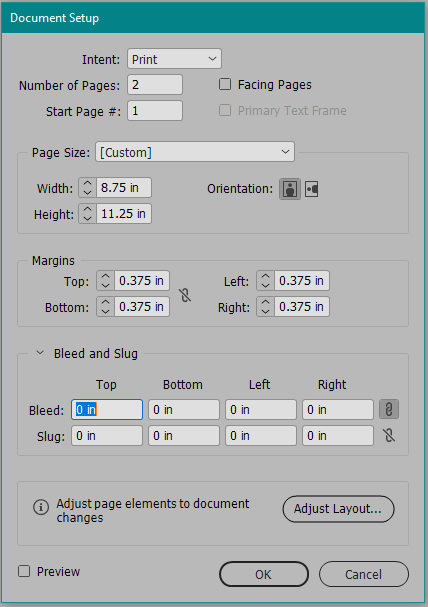The image size is (428, 607).
Task: Select landscape orientation icon
Action: click(312, 189)
